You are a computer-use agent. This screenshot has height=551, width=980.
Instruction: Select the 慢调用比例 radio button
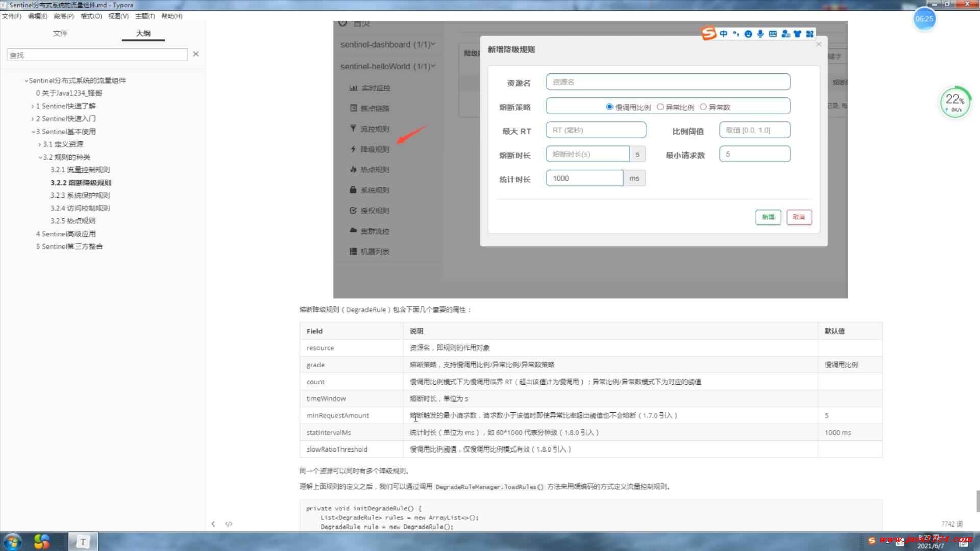(609, 107)
